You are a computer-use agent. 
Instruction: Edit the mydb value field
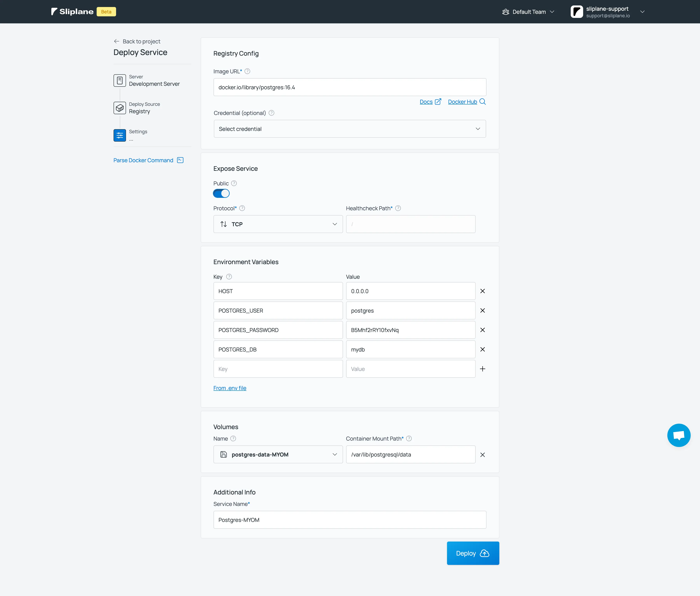pyautogui.click(x=411, y=349)
